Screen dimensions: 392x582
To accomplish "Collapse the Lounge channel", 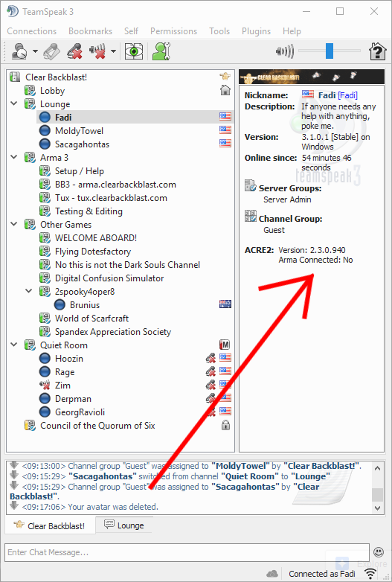I will click(x=13, y=103).
